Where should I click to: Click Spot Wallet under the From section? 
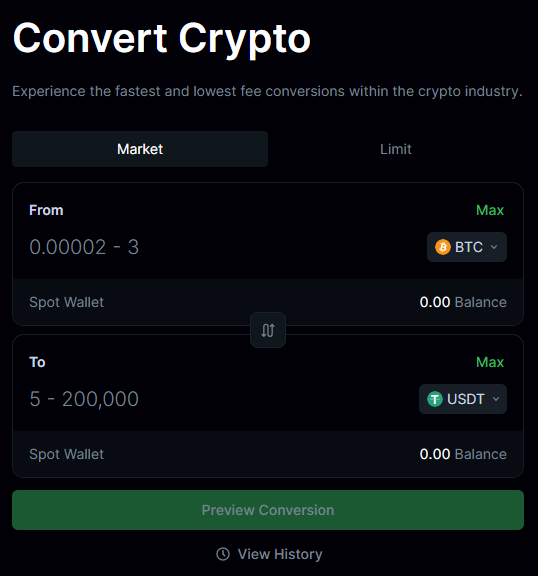[66, 302]
